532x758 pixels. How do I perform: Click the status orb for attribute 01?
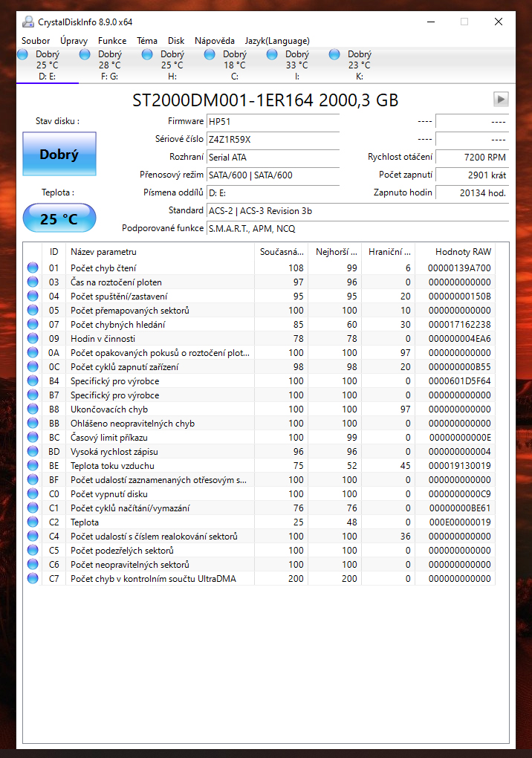pyautogui.click(x=33, y=268)
